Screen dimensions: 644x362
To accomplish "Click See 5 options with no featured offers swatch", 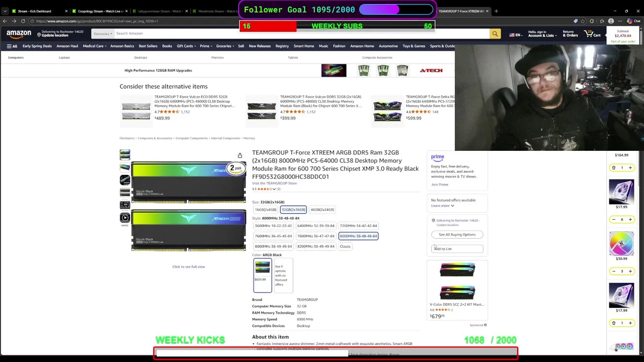I will tap(283, 276).
